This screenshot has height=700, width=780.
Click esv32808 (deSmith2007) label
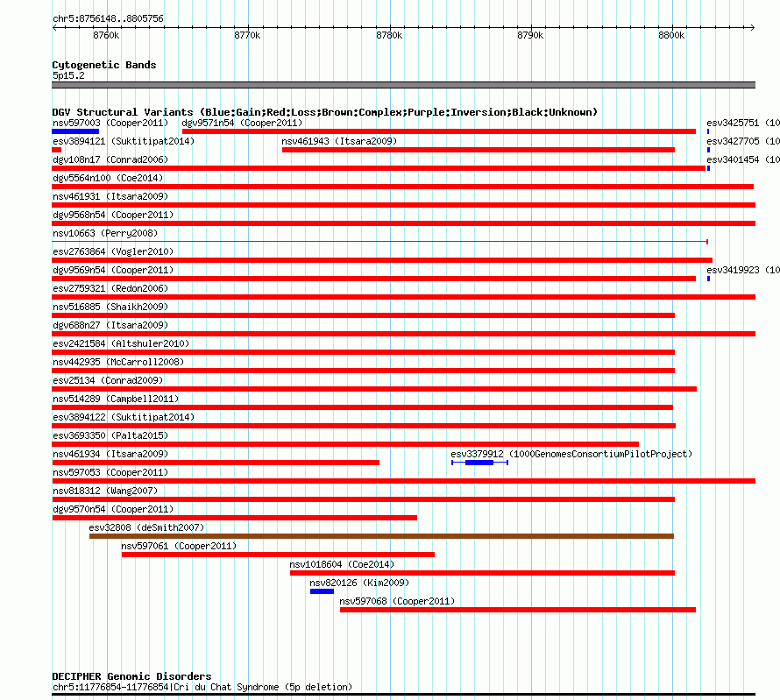pyautogui.click(x=146, y=527)
